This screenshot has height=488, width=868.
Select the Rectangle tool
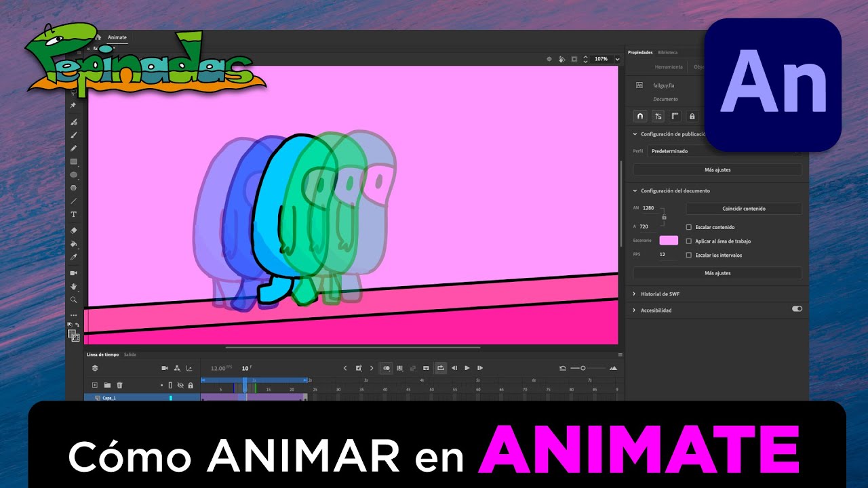pyautogui.click(x=74, y=161)
